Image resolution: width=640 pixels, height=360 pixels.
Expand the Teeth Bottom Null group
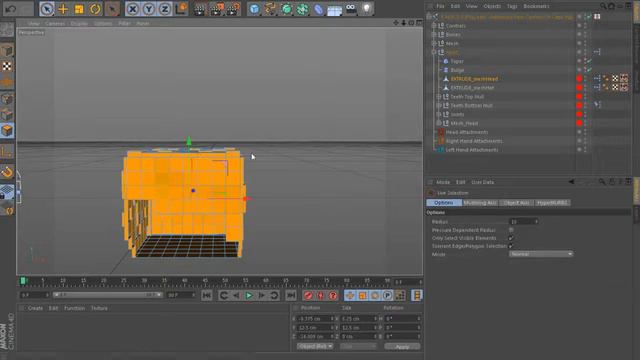pyautogui.click(x=439, y=105)
